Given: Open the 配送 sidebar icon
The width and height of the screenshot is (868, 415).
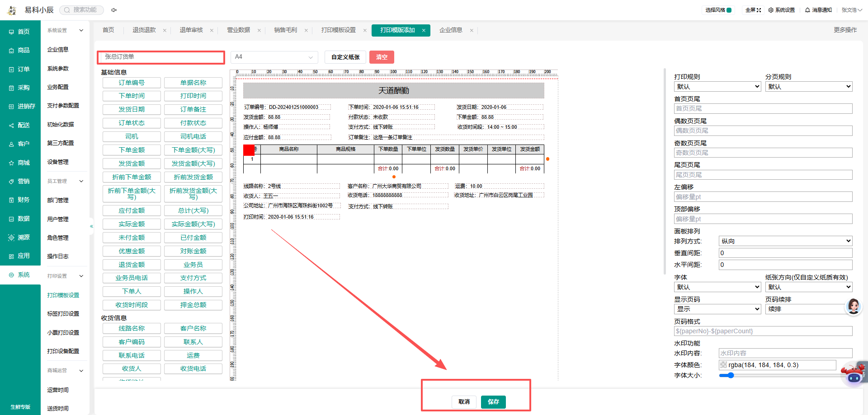Looking at the screenshot, I should coord(11,126).
